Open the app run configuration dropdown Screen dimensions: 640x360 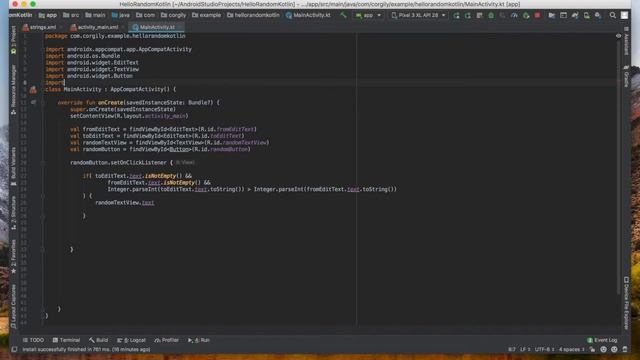pos(368,16)
